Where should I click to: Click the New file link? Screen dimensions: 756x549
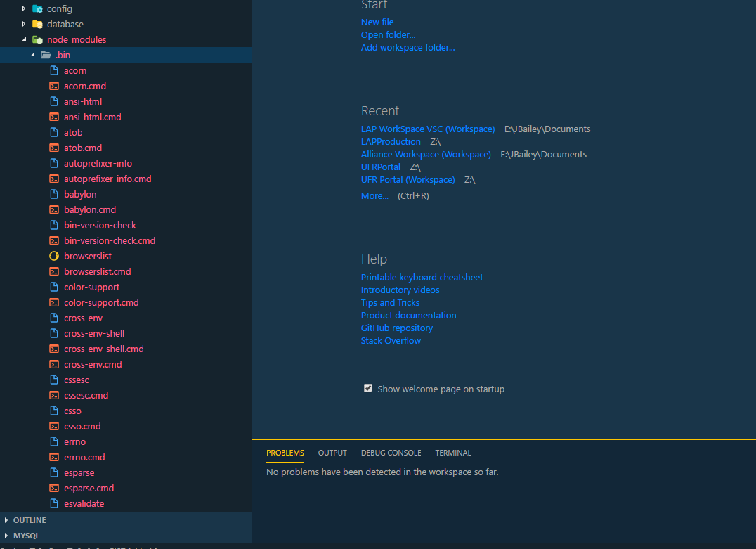click(x=377, y=22)
